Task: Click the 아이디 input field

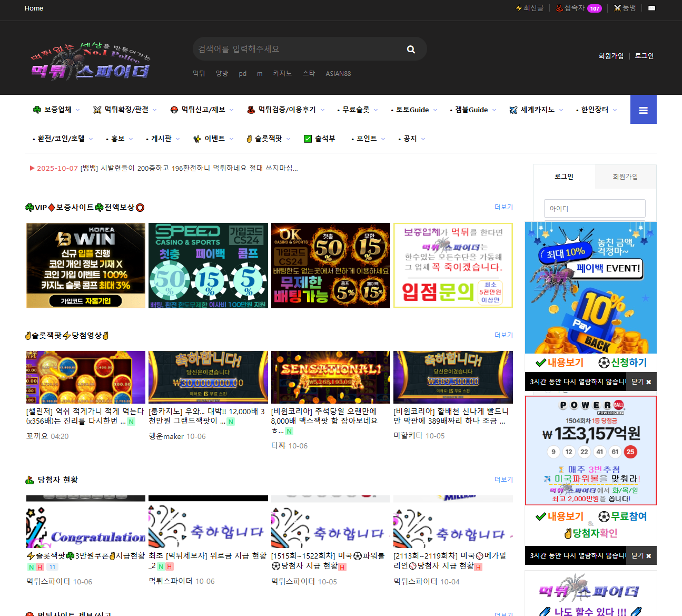Action: (595, 209)
